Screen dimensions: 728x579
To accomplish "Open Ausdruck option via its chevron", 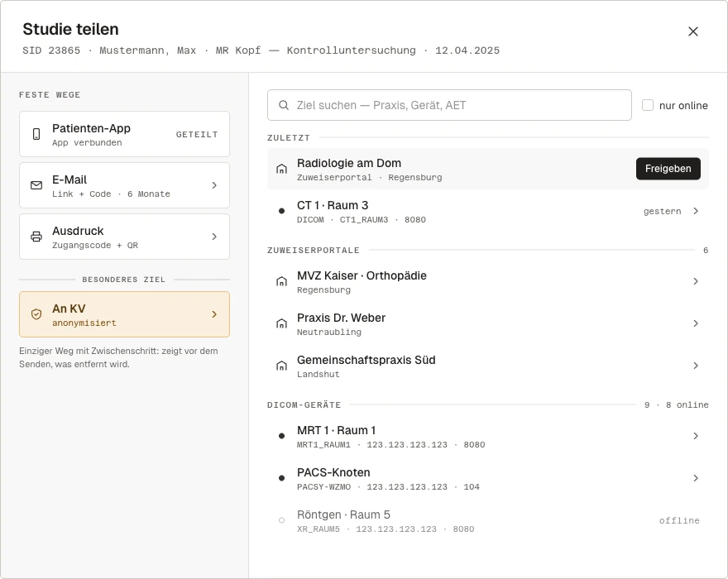I will tap(214, 237).
